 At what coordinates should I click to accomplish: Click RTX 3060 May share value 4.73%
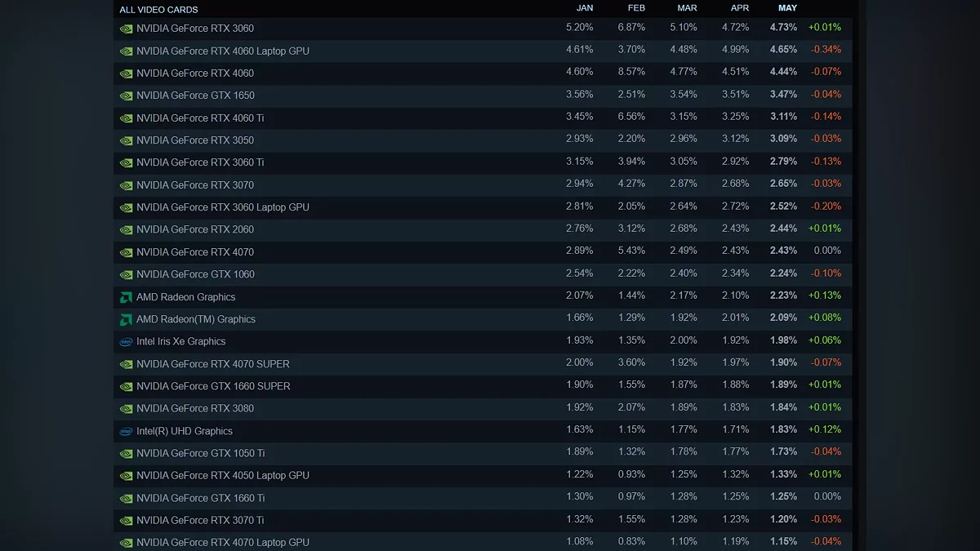(783, 27)
